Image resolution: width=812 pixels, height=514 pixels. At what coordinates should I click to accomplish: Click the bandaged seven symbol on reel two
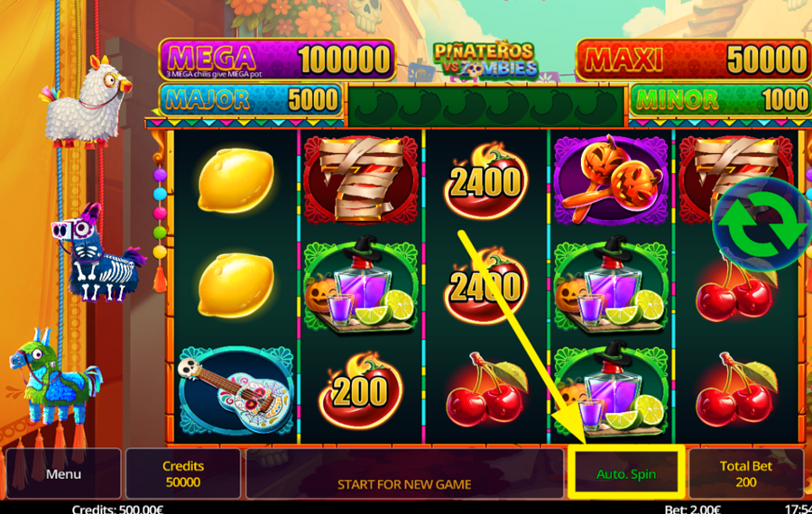(x=361, y=179)
